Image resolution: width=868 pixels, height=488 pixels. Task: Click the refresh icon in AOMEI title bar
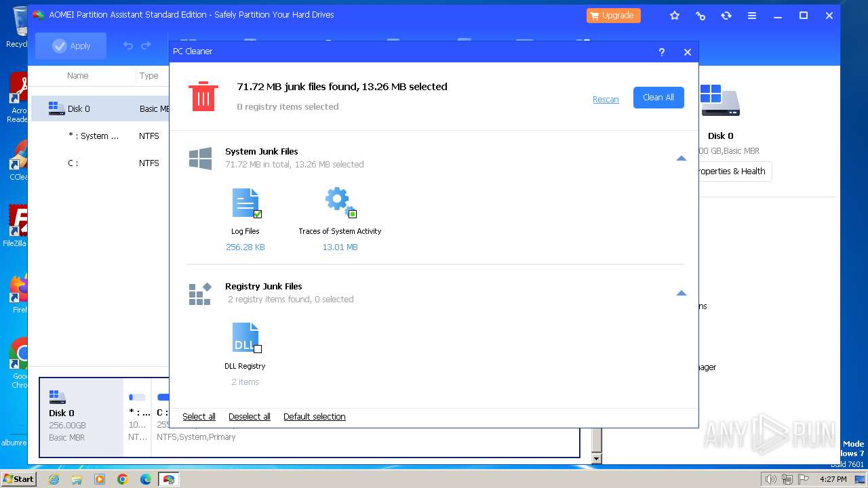[726, 16]
